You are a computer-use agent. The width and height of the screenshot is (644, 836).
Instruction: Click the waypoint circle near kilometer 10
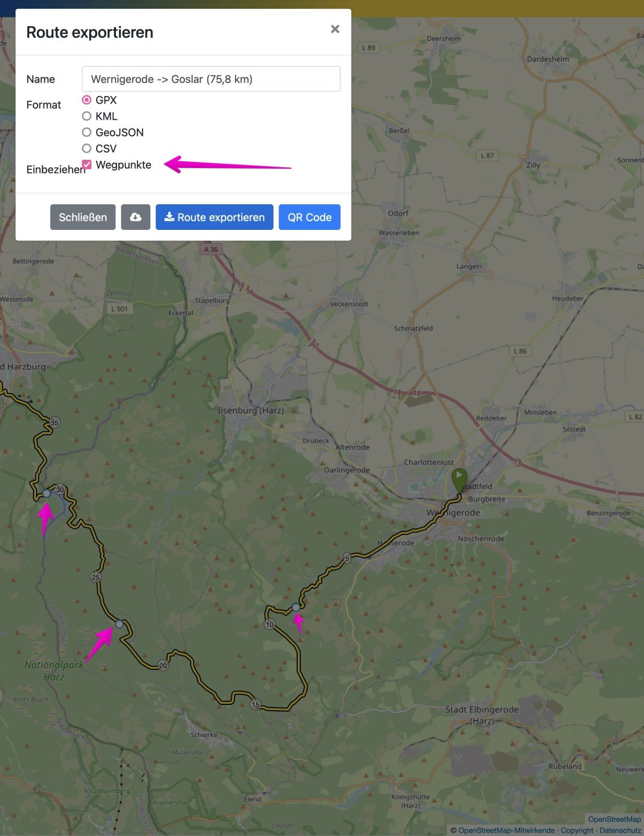click(x=296, y=607)
